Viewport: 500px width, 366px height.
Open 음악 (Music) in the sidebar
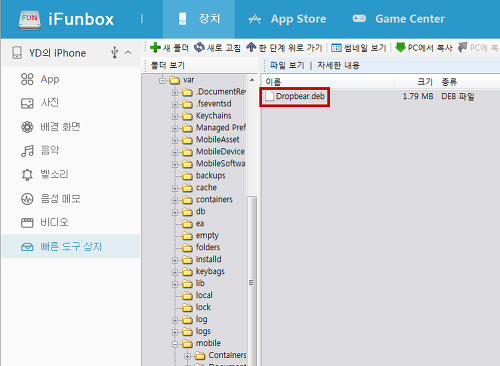pos(71,151)
